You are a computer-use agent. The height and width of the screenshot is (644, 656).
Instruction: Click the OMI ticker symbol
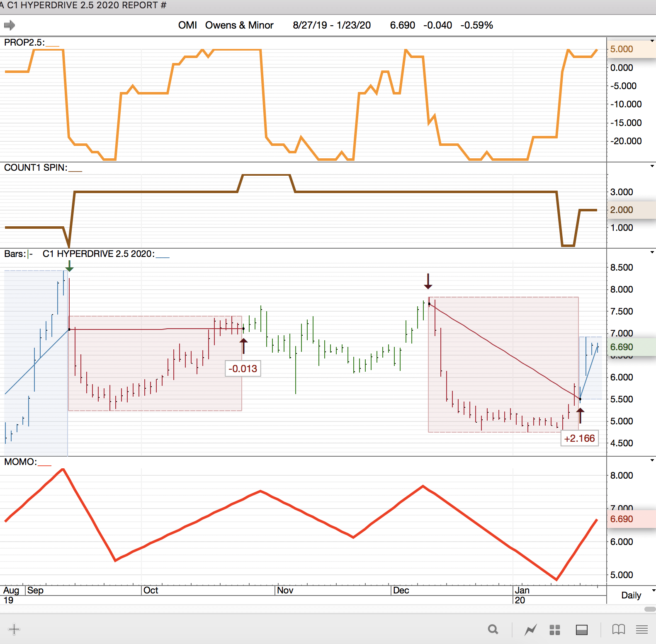point(187,25)
